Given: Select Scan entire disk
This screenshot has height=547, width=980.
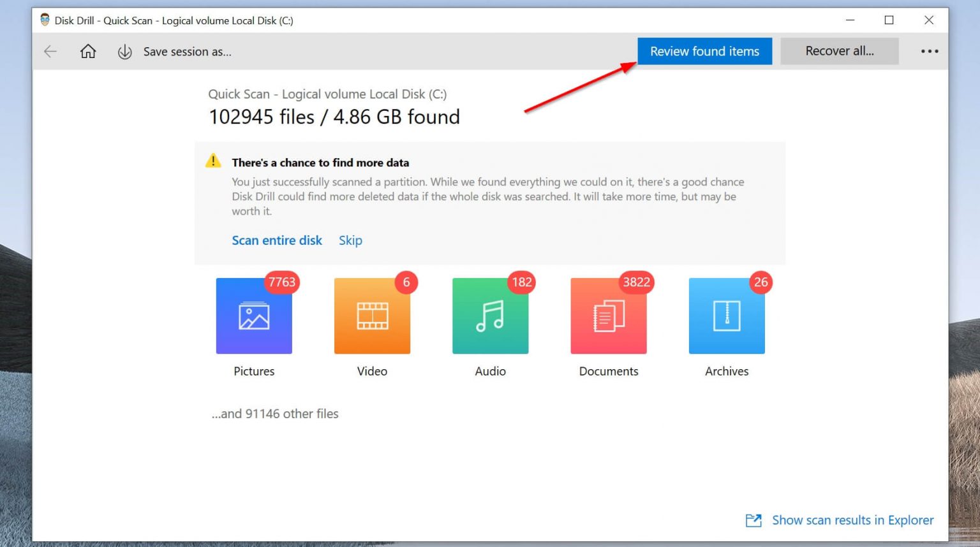Looking at the screenshot, I should (x=277, y=240).
